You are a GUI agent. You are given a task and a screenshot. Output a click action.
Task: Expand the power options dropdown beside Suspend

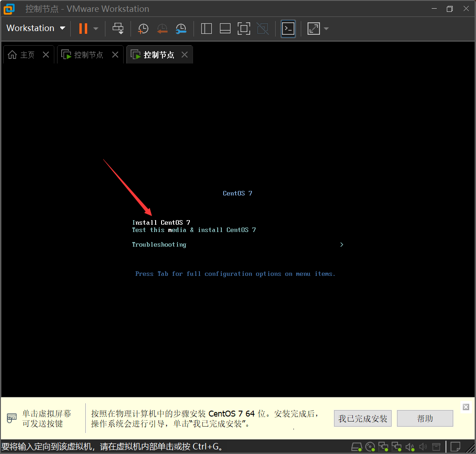[x=96, y=29]
